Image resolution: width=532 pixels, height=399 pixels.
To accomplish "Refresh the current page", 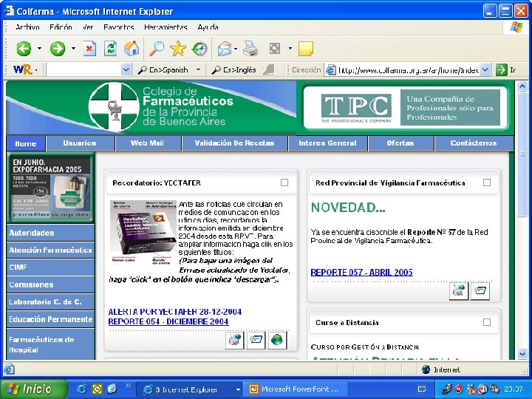I will point(111,49).
